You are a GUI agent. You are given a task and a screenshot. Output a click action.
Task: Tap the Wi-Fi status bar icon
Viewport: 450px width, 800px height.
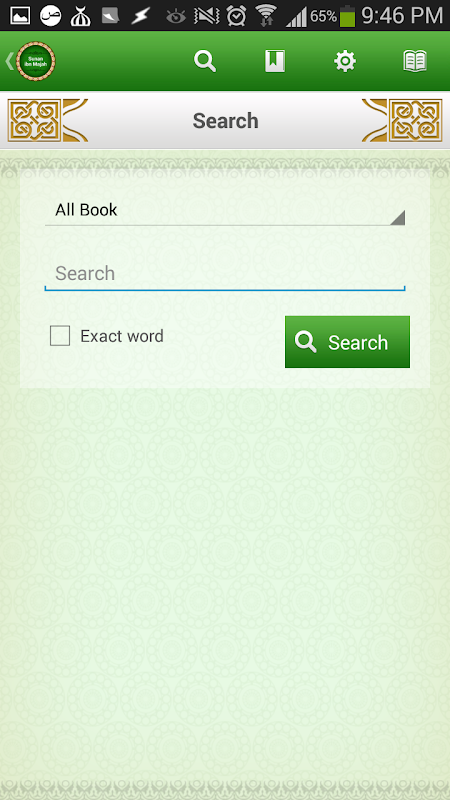pos(266,16)
